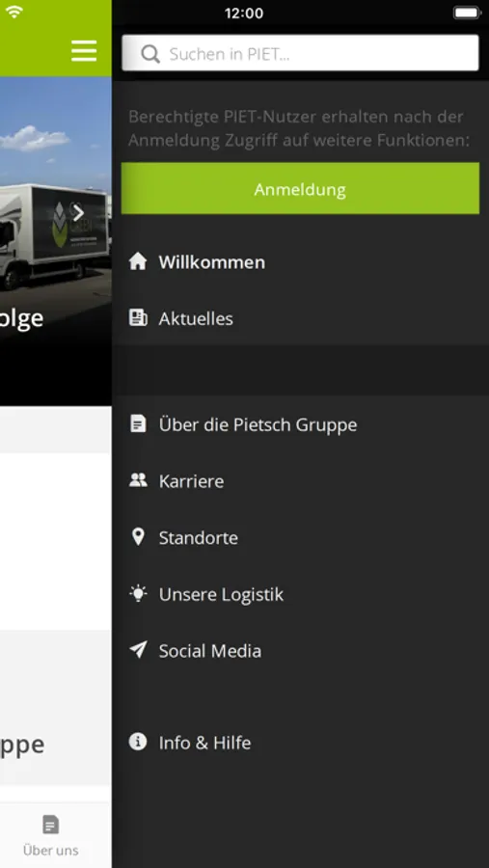Click the Über die Pietsch Gruppe document icon
Screen dimensions: 489x868
138,424
